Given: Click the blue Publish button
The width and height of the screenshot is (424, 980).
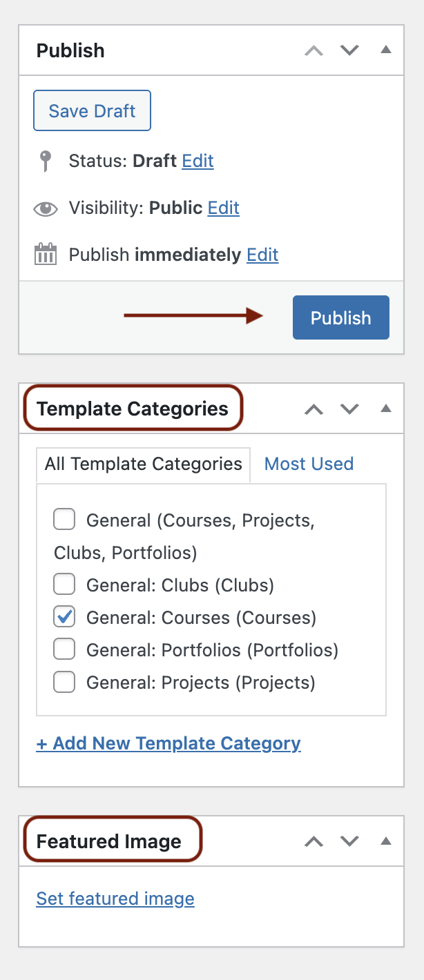Looking at the screenshot, I should point(341,317).
